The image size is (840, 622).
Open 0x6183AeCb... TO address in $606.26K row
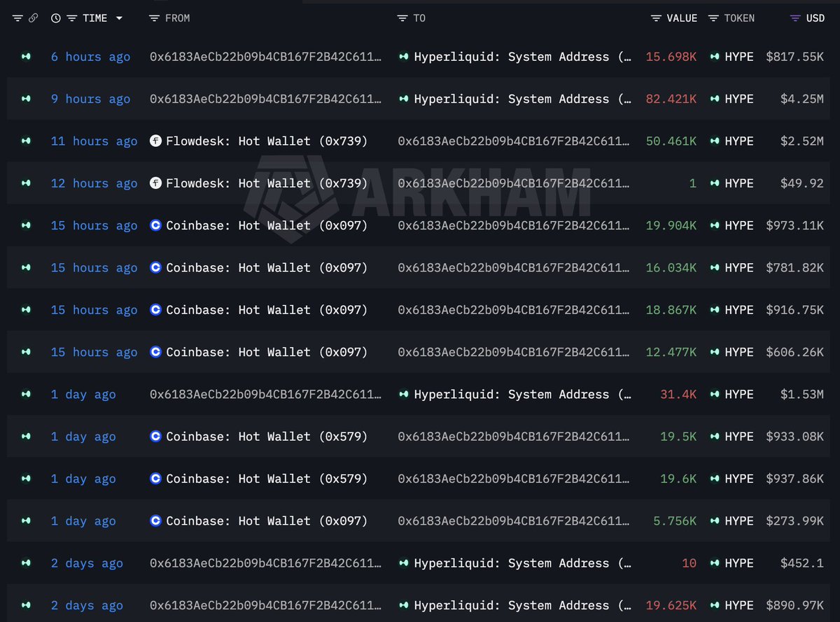[x=513, y=352]
